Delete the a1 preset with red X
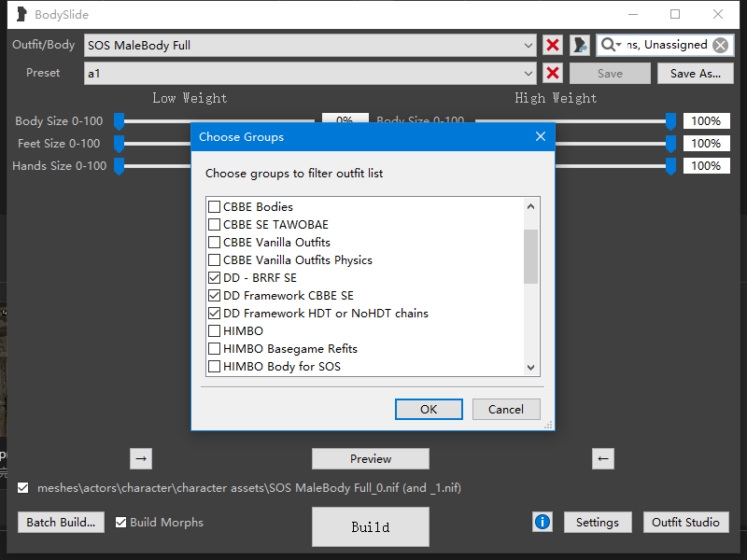The height and width of the screenshot is (560, 747). tap(553, 74)
